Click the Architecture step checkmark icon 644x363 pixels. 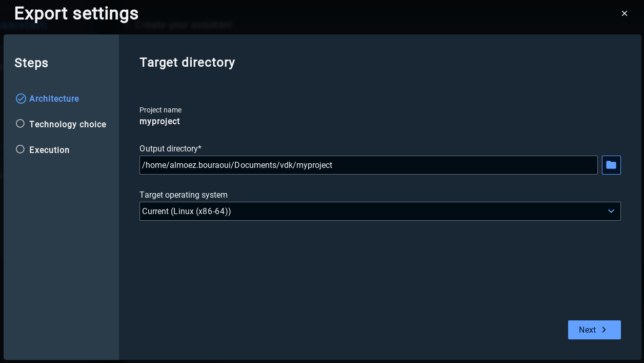[x=21, y=99]
